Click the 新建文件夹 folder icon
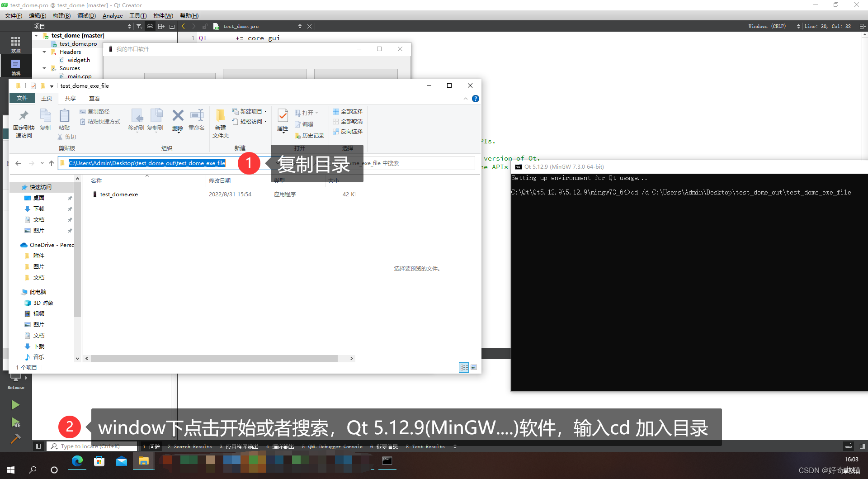868x479 pixels. pos(221,116)
